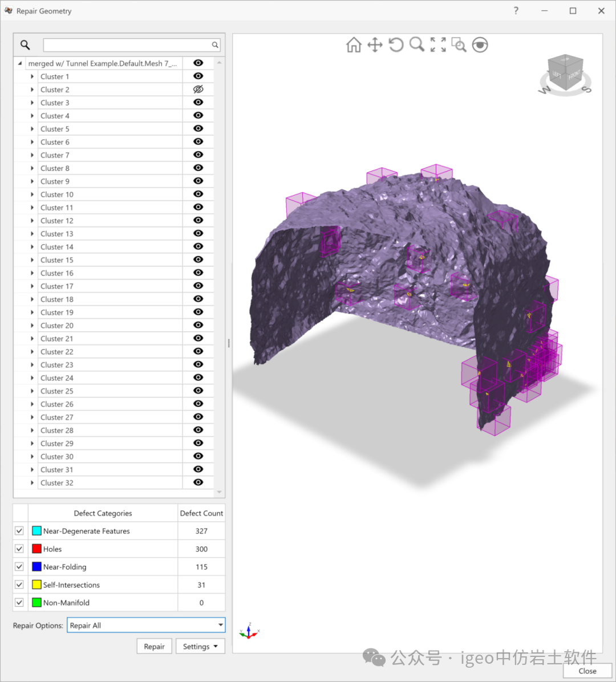
Task: Click the circled eye view icon in toolbar
Action: [480, 45]
